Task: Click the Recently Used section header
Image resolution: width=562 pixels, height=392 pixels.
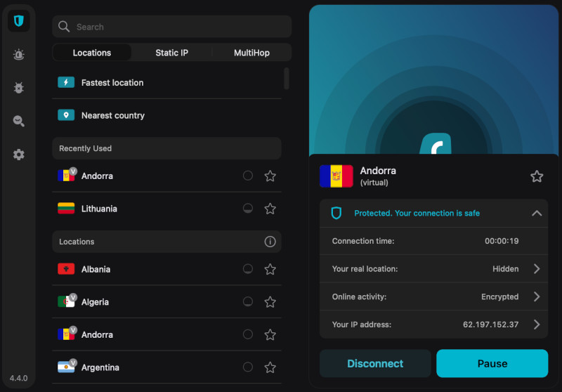Action: (x=166, y=148)
